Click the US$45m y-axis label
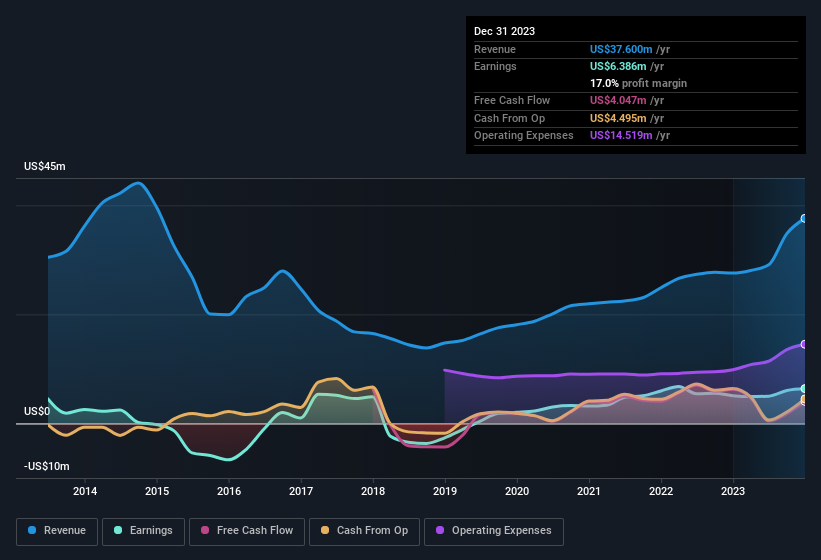The image size is (821, 560). tap(45, 167)
